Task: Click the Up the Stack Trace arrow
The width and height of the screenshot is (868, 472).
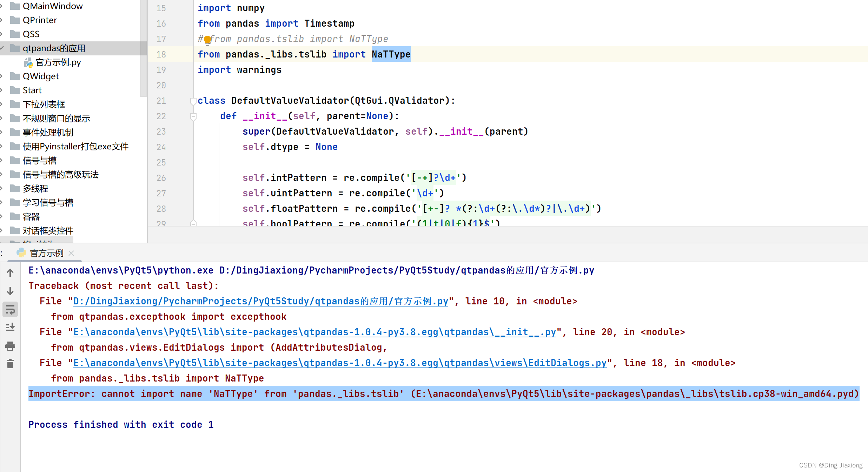Action: (x=10, y=273)
